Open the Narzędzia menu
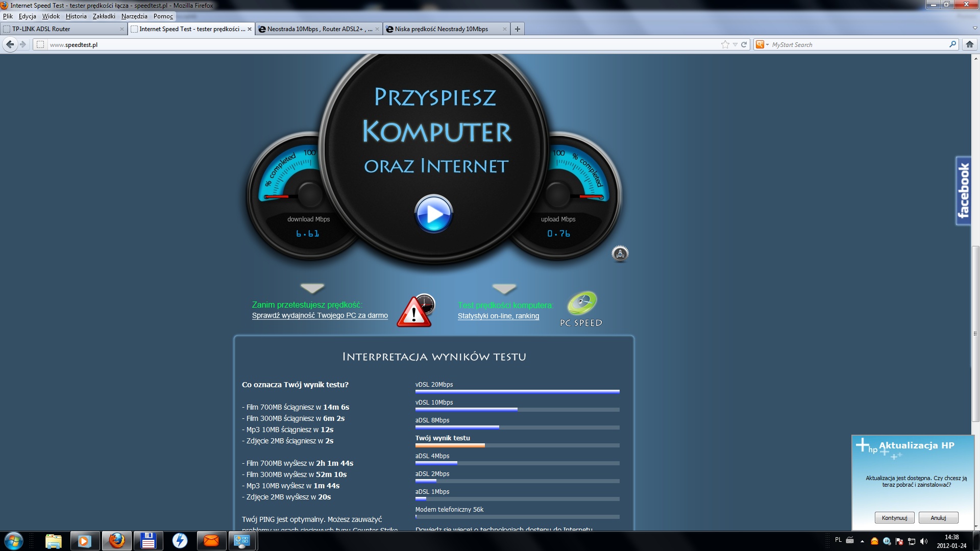 pyautogui.click(x=134, y=16)
